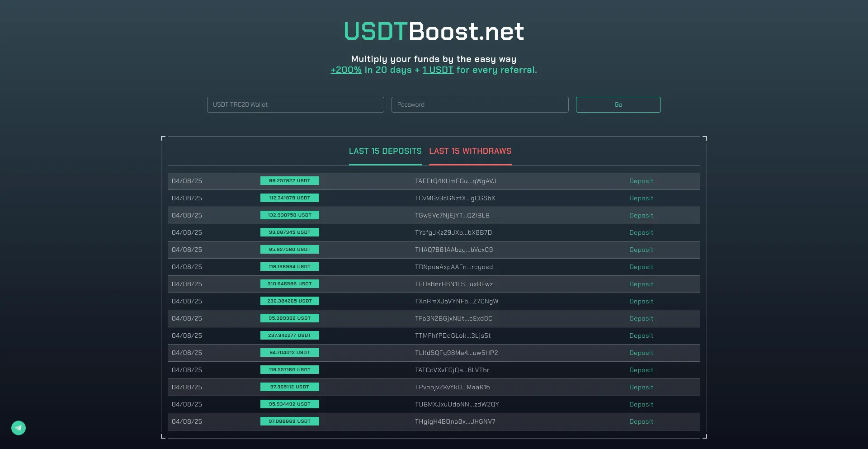Switch to Last 15 Withdraws tab
Image resolution: width=868 pixels, height=449 pixels.
click(x=470, y=151)
